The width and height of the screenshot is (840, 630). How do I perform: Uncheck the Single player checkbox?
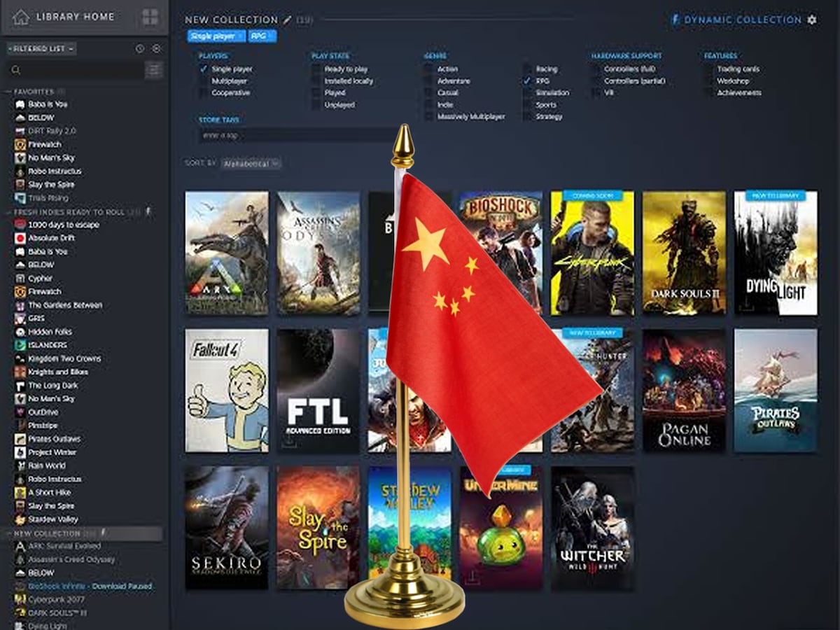point(204,69)
